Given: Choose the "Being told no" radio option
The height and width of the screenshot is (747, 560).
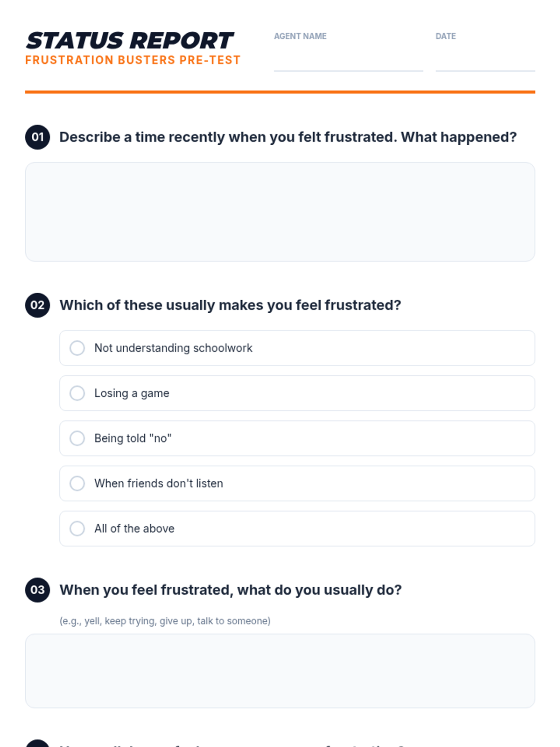Looking at the screenshot, I should (x=77, y=438).
